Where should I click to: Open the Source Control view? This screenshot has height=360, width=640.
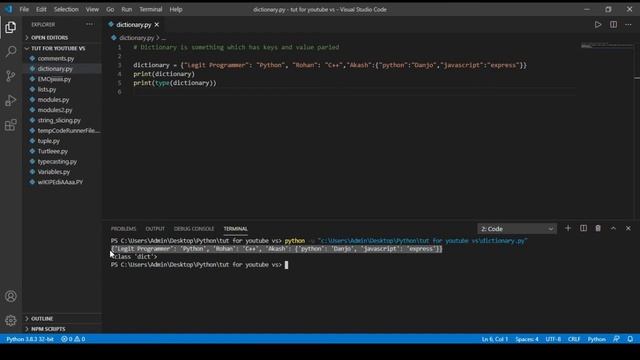tap(11, 76)
